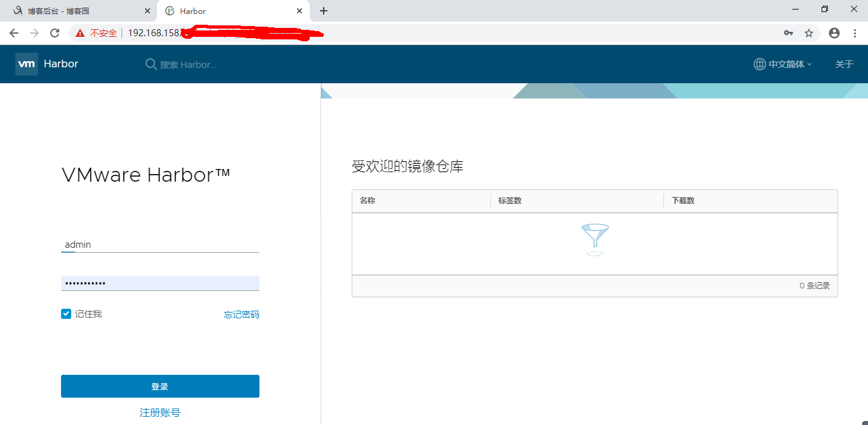Minimize the Chrome window
Screen dimensions: 868x425
796,9
